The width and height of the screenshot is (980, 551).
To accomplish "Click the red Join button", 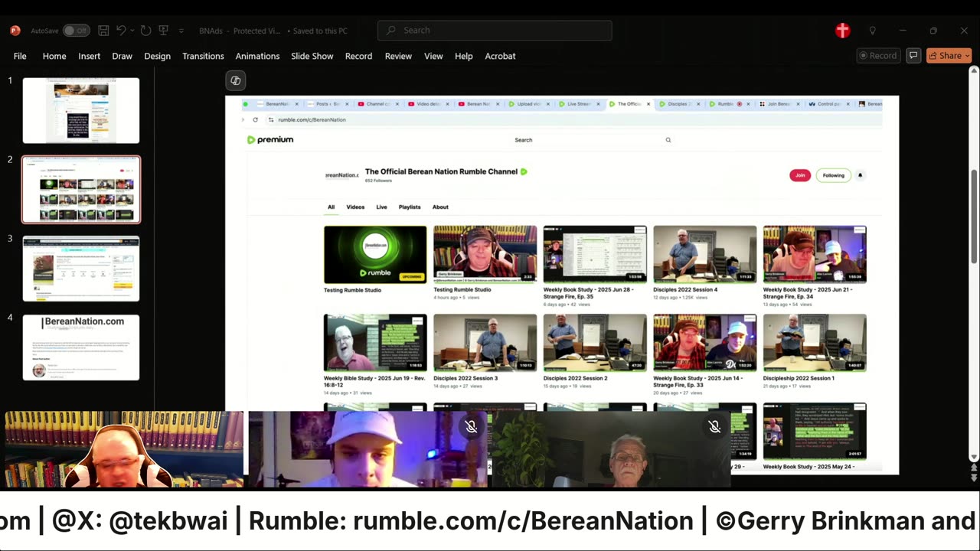I will pos(800,175).
